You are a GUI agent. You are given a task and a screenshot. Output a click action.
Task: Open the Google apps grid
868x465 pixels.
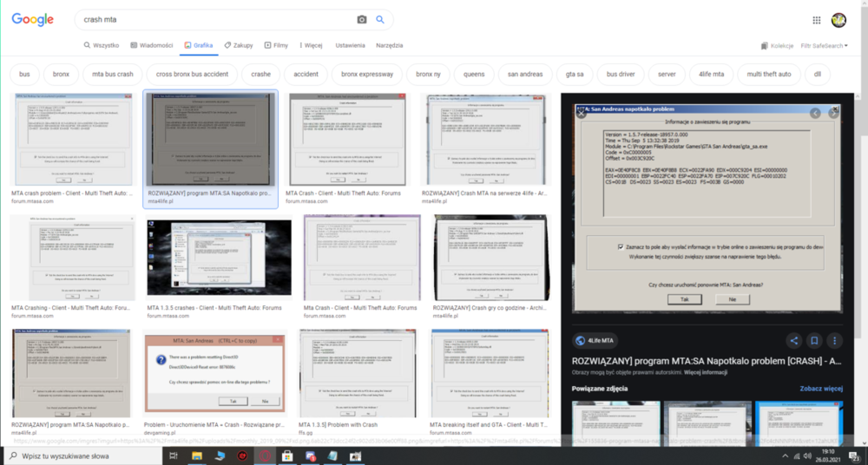[x=817, y=21]
